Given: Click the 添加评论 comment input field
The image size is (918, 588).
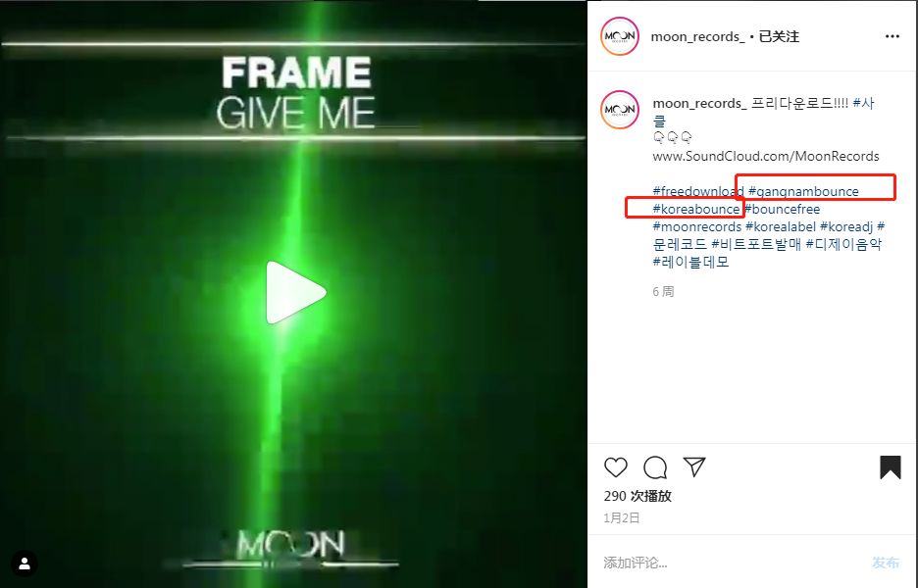Looking at the screenshot, I should [x=732, y=563].
